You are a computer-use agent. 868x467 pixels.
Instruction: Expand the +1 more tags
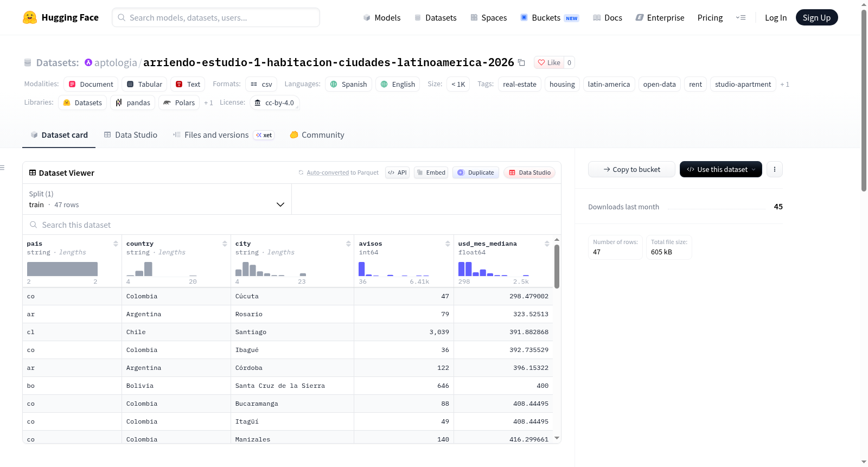(784, 84)
